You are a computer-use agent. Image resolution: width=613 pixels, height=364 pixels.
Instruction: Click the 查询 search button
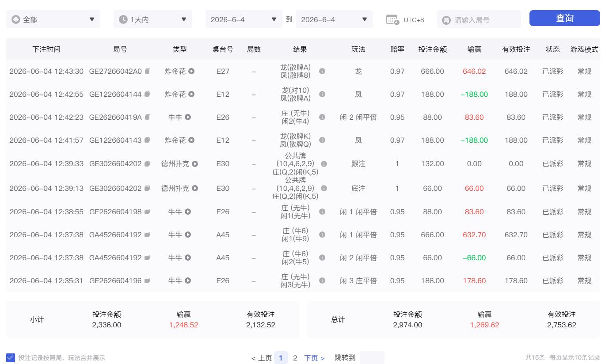[x=564, y=18]
